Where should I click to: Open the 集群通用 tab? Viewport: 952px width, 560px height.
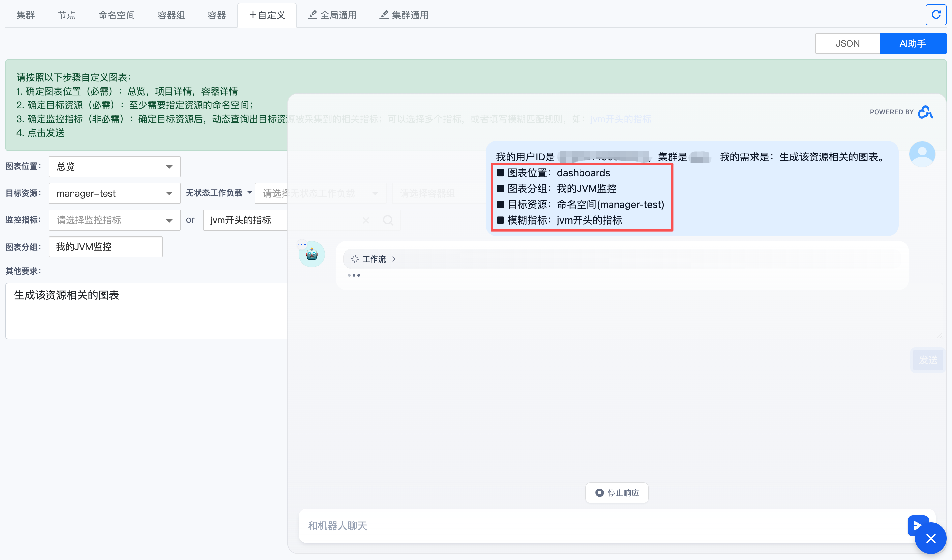(x=404, y=15)
